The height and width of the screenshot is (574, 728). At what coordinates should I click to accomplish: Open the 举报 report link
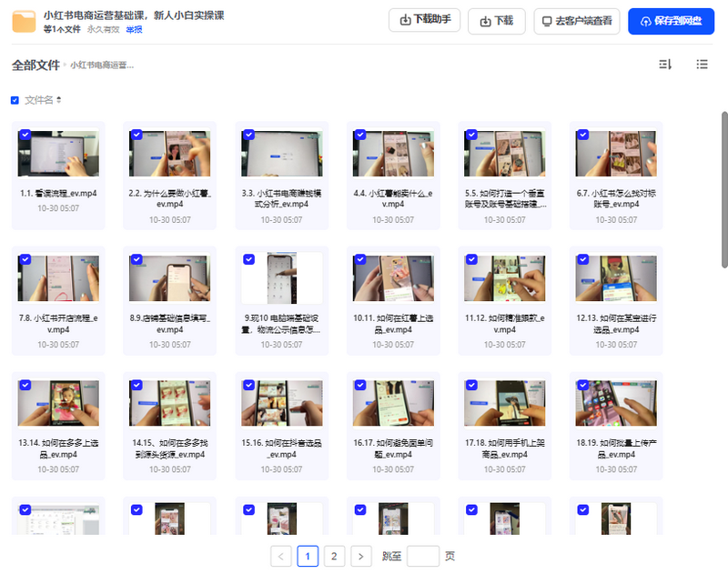pyautogui.click(x=134, y=30)
